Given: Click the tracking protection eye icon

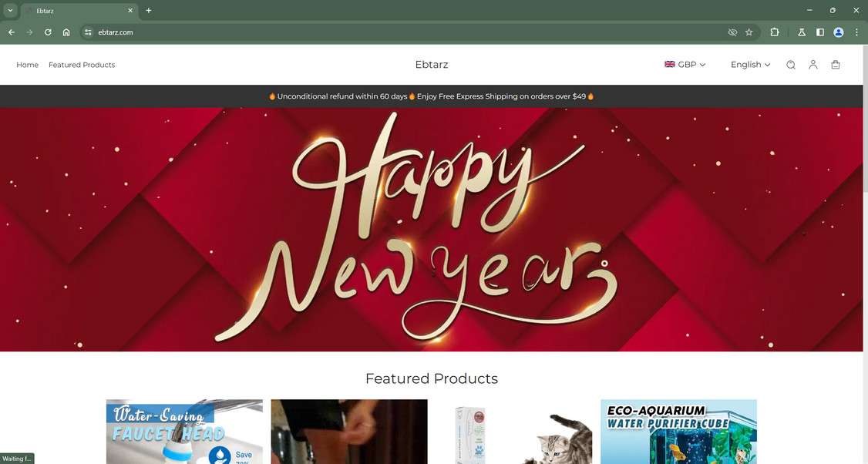Looking at the screenshot, I should click(x=732, y=32).
